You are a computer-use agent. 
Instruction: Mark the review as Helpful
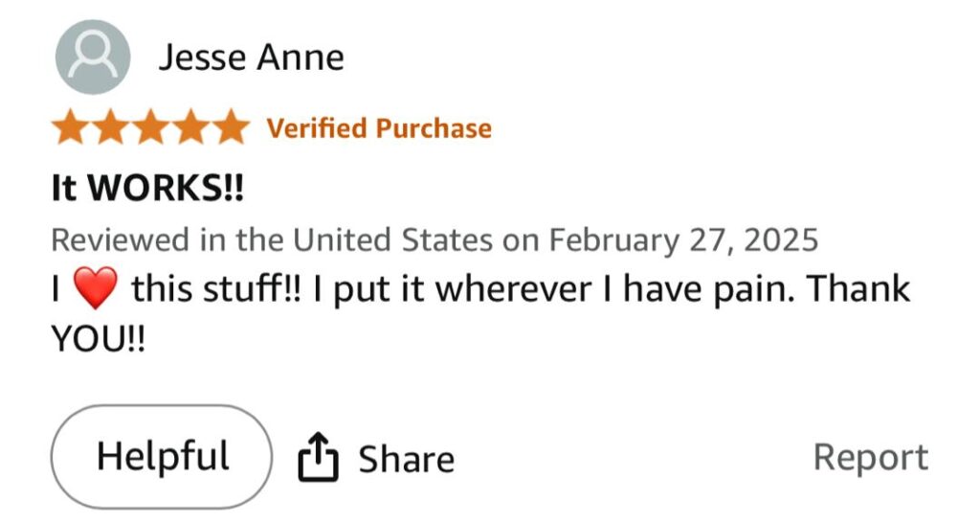pyautogui.click(x=162, y=456)
